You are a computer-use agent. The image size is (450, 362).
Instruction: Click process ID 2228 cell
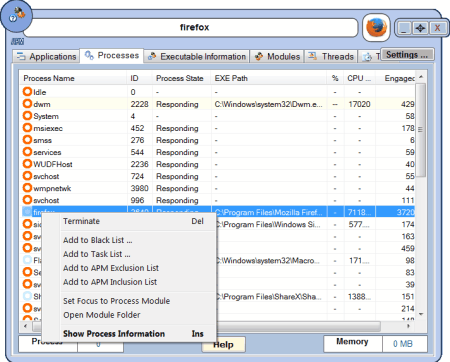click(139, 104)
